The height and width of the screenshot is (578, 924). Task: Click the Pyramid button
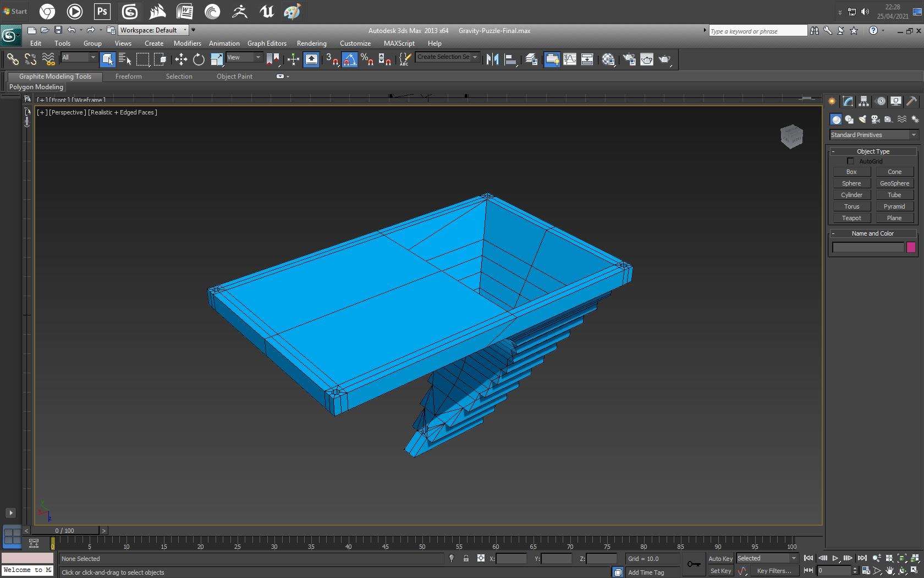click(x=894, y=206)
